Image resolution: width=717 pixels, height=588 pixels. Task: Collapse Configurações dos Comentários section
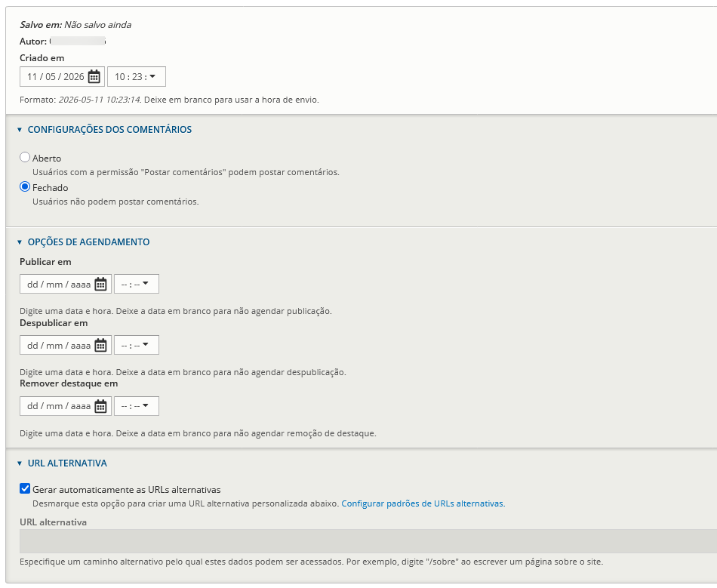[109, 130]
